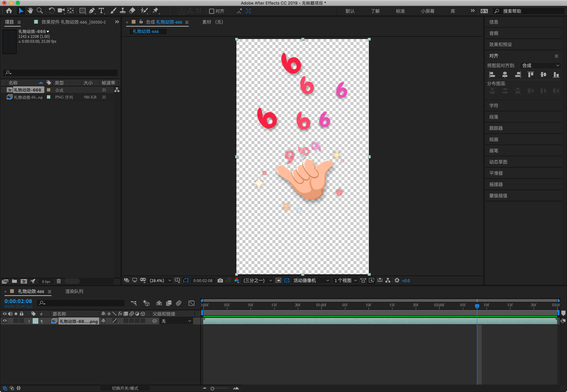Toggle transparency grid button in viewer

287,281
